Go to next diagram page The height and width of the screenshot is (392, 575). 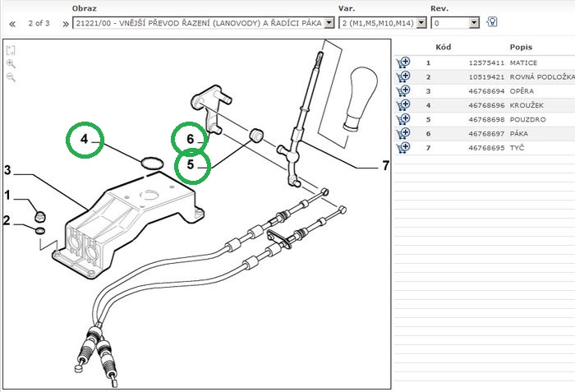click(x=66, y=24)
